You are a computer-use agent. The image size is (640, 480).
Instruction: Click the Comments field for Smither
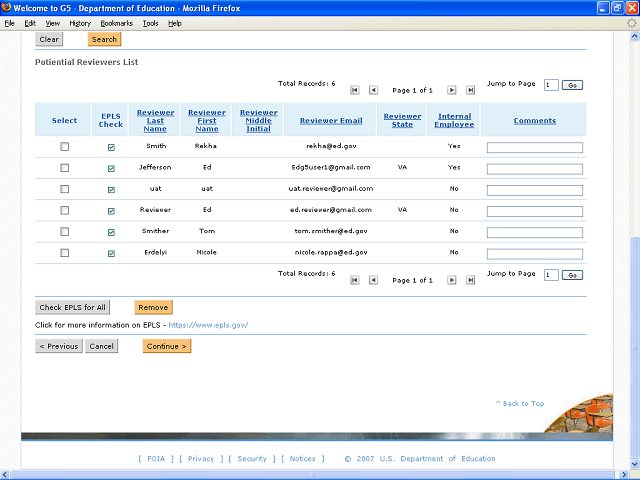coord(534,232)
